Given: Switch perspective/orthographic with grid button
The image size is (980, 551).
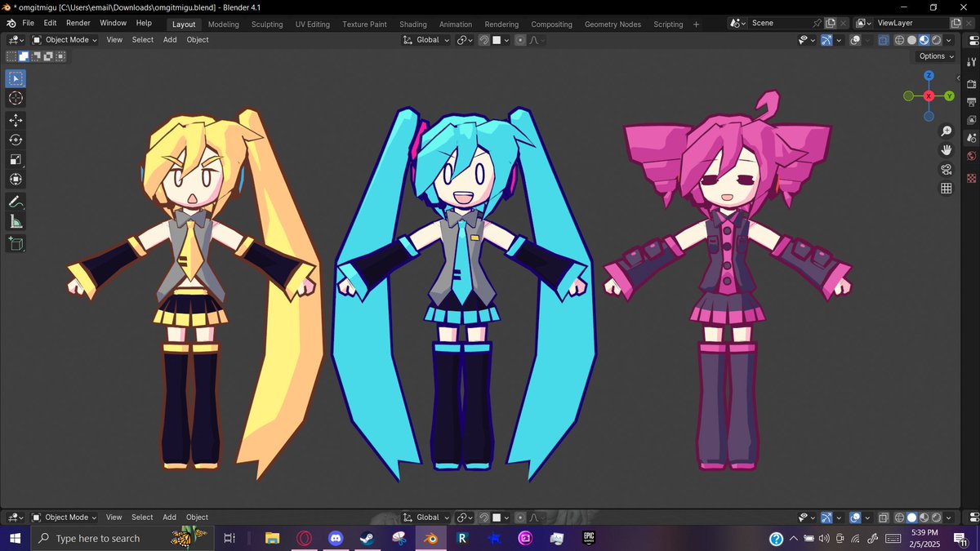Looking at the screenshot, I should click(x=947, y=189).
